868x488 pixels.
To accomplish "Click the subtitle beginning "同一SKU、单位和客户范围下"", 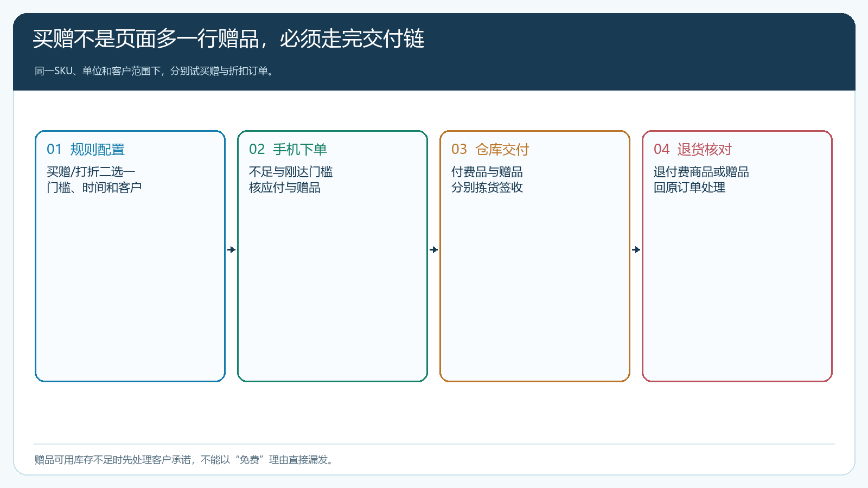I will point(155,71).
